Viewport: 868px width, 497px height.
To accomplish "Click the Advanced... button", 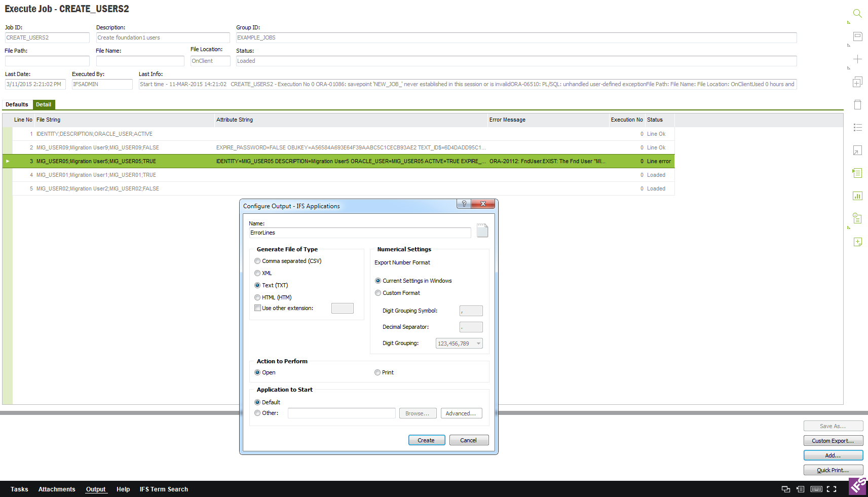I will [461, 413].
